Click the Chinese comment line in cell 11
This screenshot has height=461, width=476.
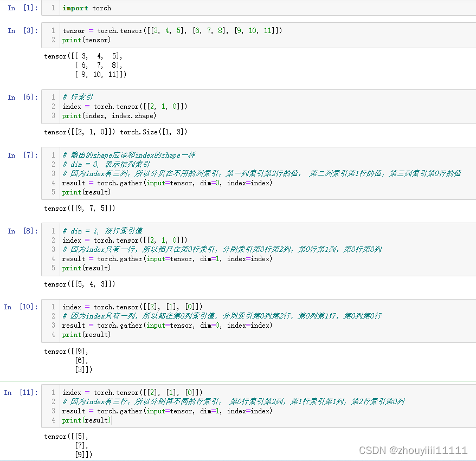(x=234, y=401)
